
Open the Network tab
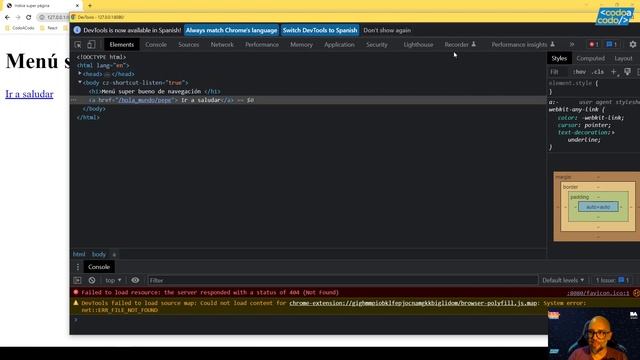pos(222,44)
